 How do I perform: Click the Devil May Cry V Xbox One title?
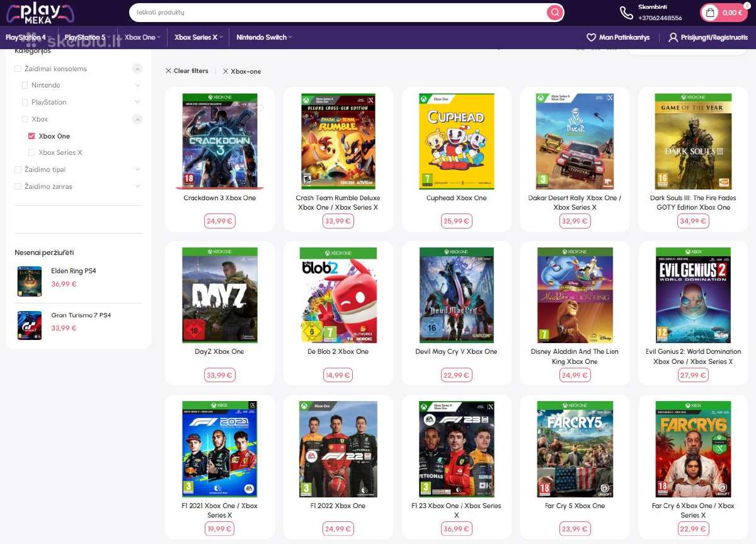456,352
